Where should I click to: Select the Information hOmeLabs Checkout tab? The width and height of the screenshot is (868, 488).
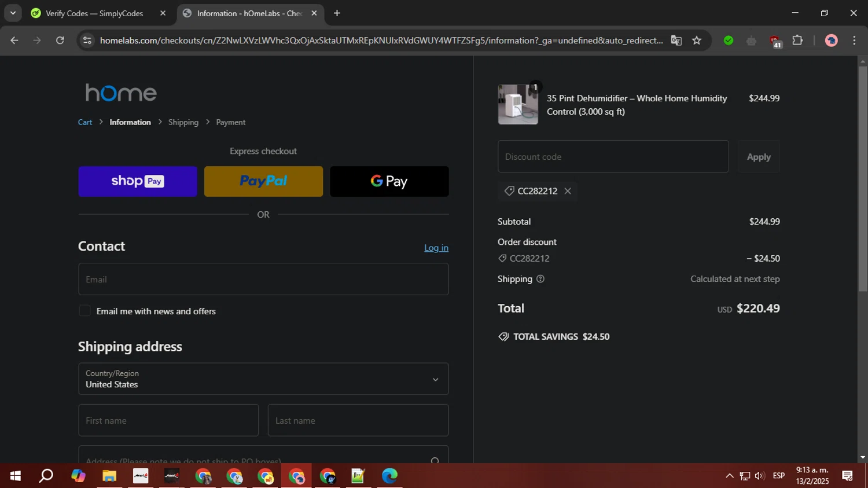click(250, 13)
